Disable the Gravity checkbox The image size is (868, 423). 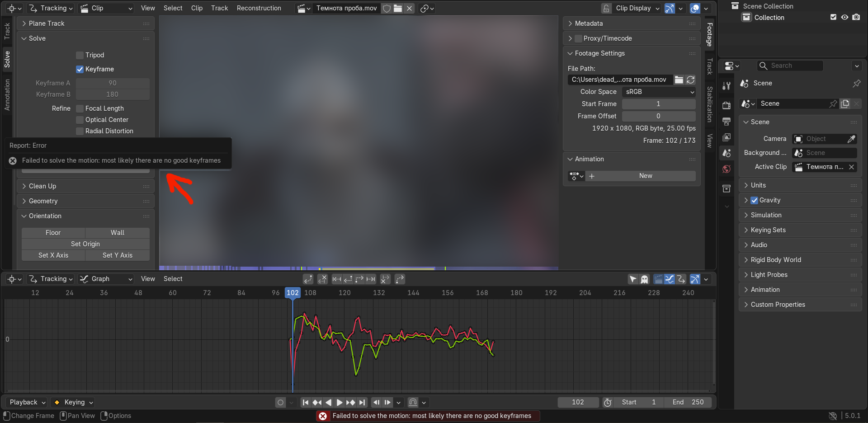755,200
